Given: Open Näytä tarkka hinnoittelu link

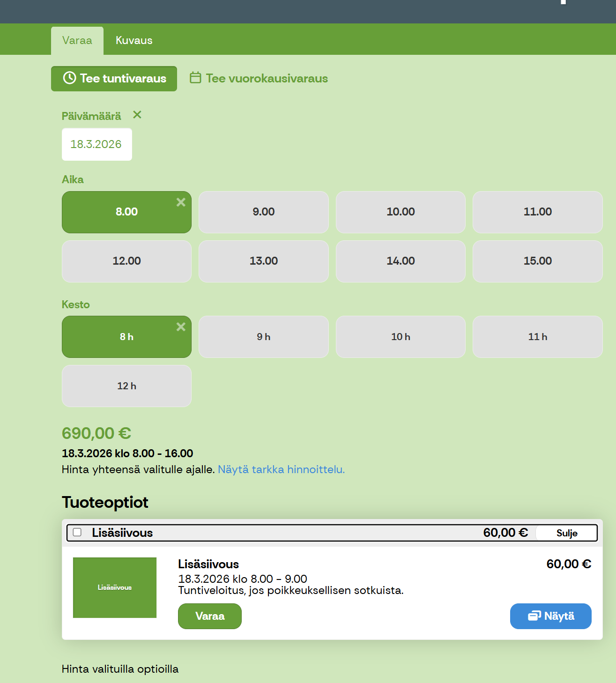Looking at the screenshot, I should pos(281,469).
